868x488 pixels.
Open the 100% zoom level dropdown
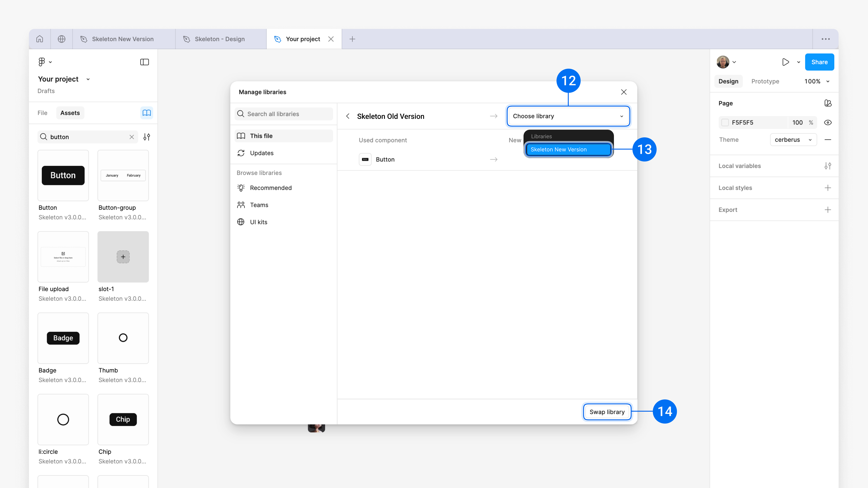click(816, 81)
